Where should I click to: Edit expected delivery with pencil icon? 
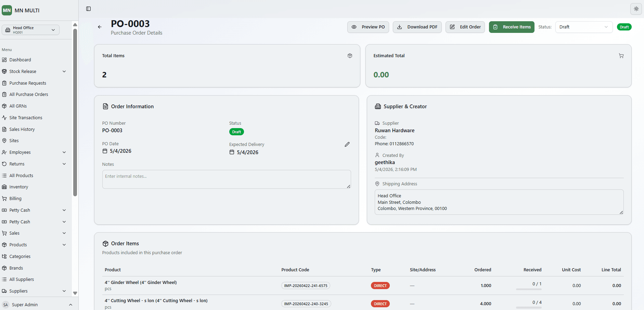(x=347, y=145)
